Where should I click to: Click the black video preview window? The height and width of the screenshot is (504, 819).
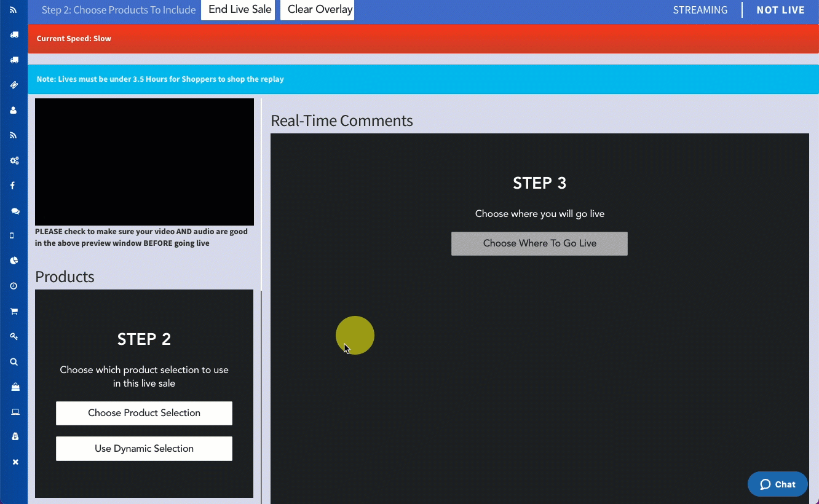pyautogui.click(x=144, y=162)
